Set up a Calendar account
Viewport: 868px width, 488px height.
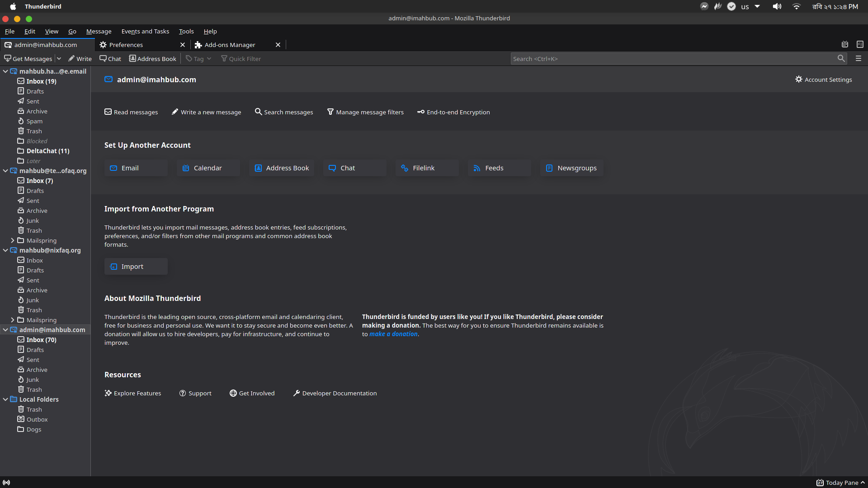208,168
